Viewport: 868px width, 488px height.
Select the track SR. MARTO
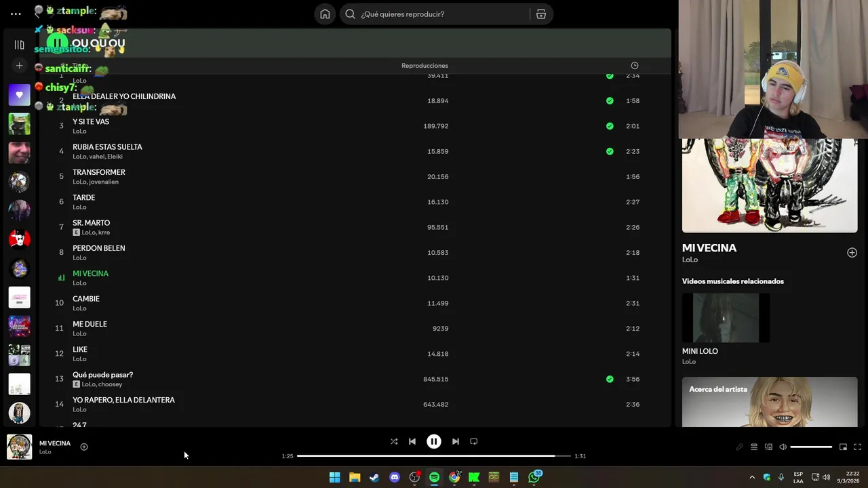click(x=91, y=222)
